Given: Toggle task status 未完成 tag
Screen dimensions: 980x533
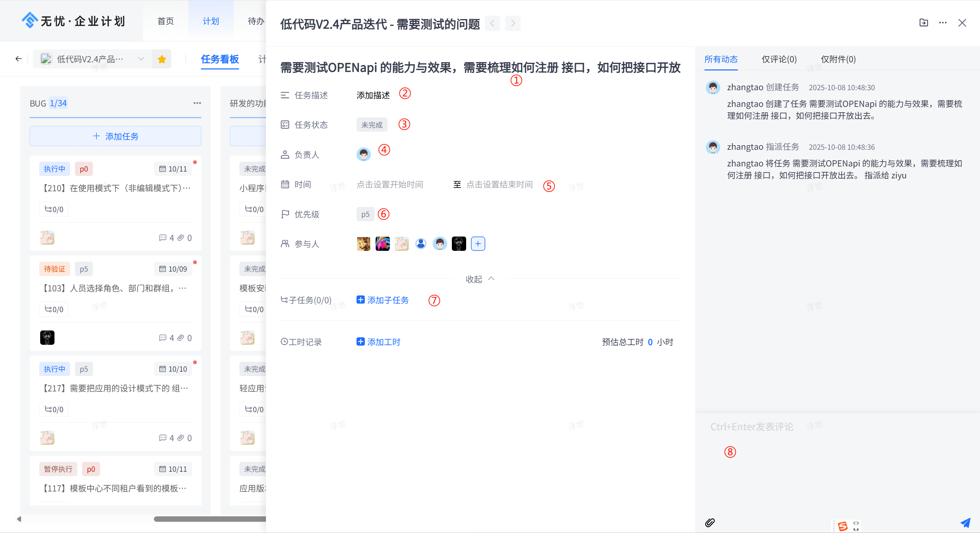Looking at the screenshot, I should [372, 125].
